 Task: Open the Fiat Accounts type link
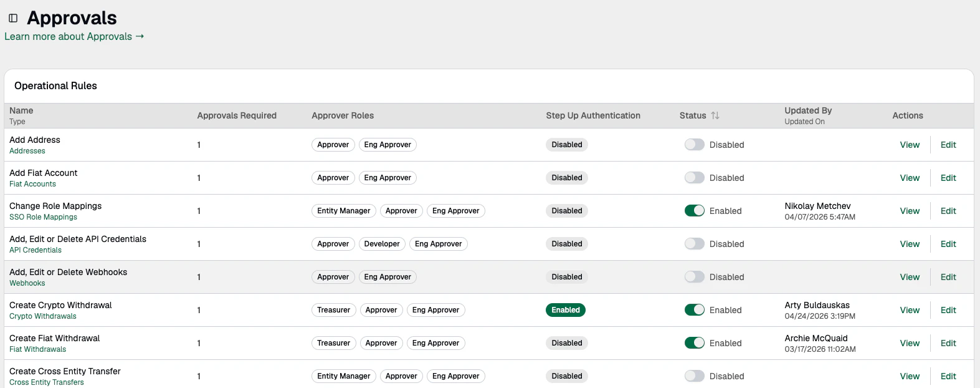(x=32, y=184)
